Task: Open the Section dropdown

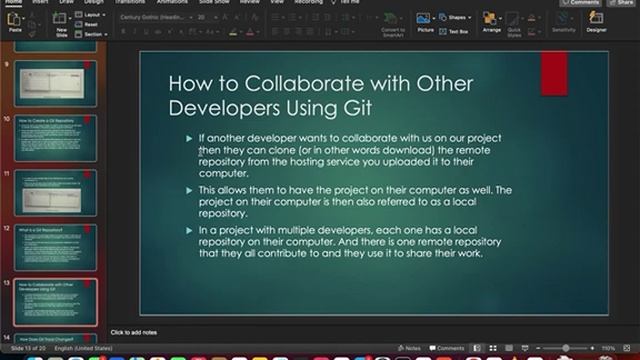Action: 91,34
